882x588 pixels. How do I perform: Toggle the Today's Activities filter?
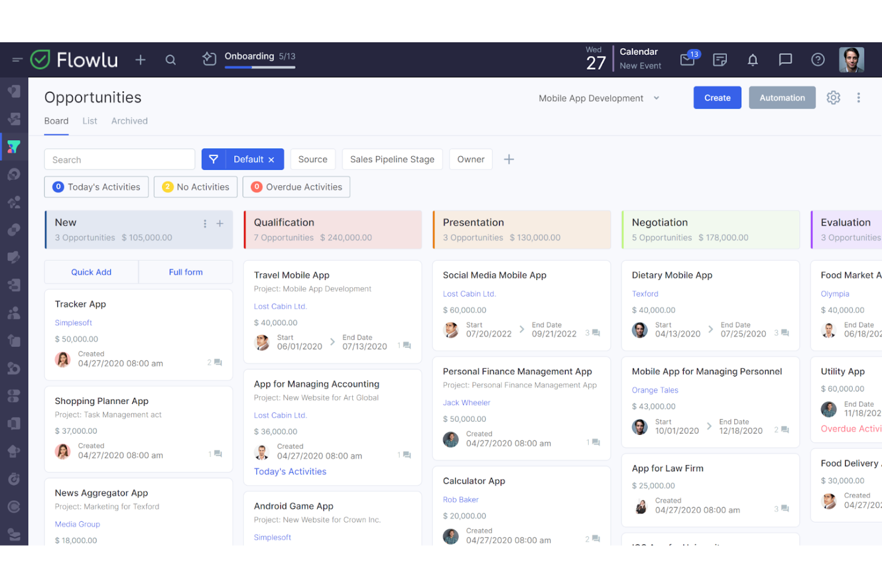pyautogui.click(x=96, y=187)
